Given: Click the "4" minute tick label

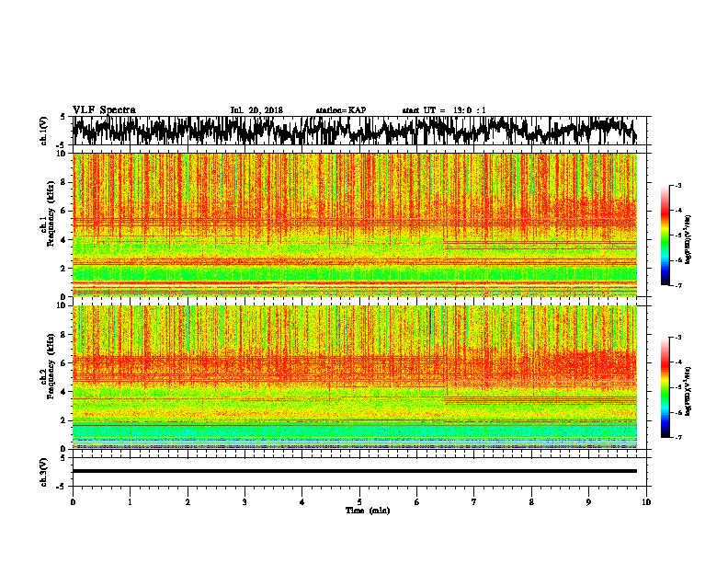Looking at the screenshot, I should tap(302, 502).
